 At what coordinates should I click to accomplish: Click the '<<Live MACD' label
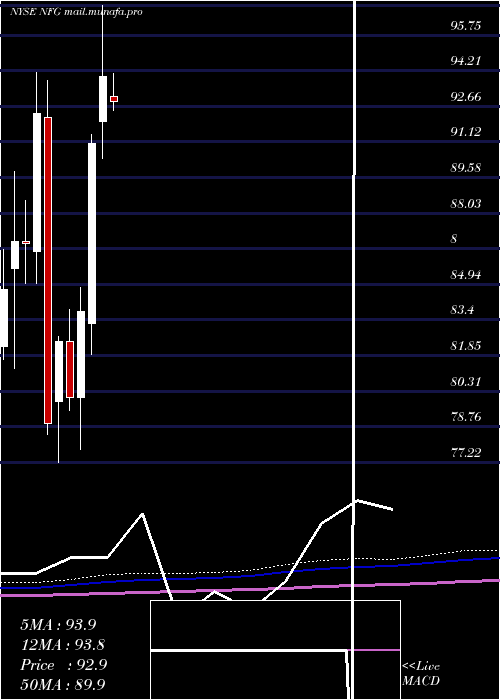pyautogui.click(x=421, y=674)
